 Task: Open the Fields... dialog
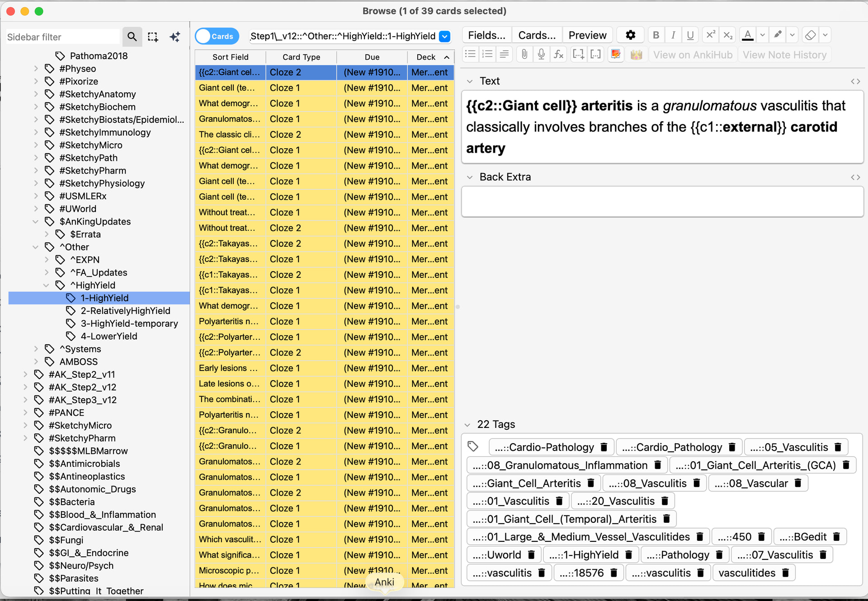[486, 35]
